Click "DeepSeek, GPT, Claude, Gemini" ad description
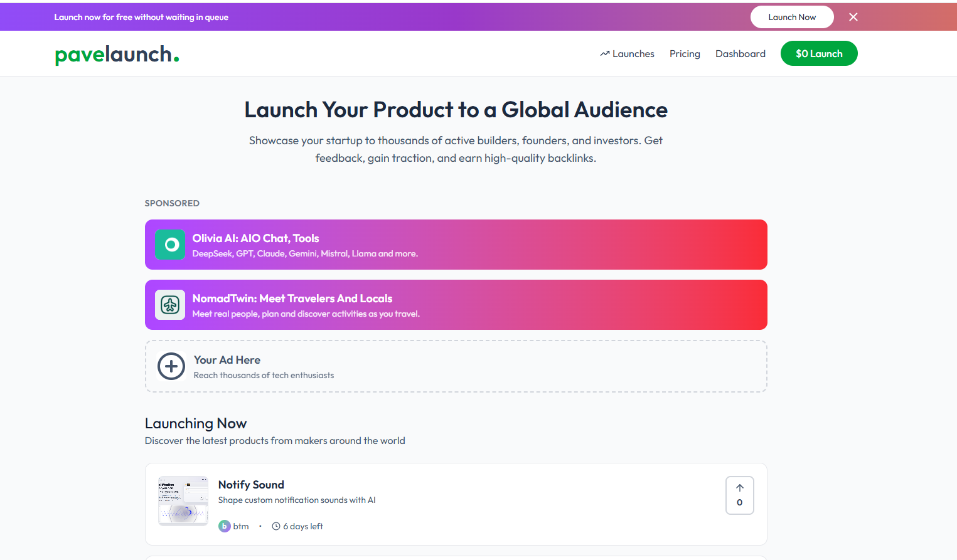The width and height of the screenshot is (957, 560). click(x=305, y=253)
